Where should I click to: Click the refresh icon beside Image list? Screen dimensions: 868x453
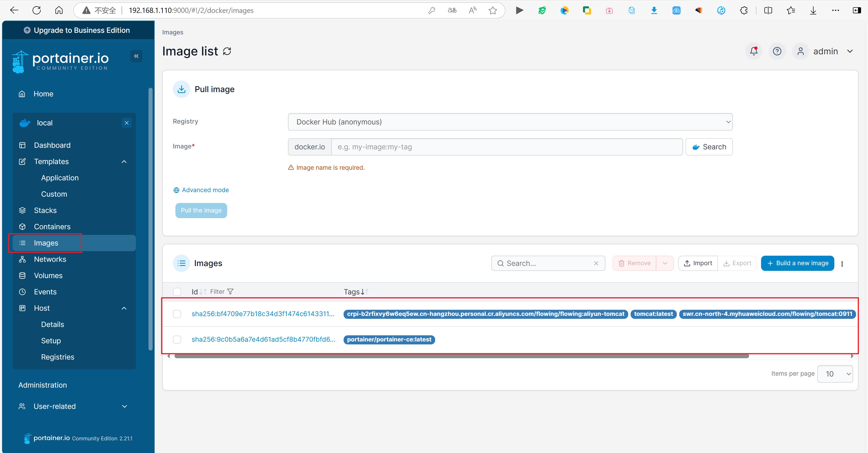(227, 51)
